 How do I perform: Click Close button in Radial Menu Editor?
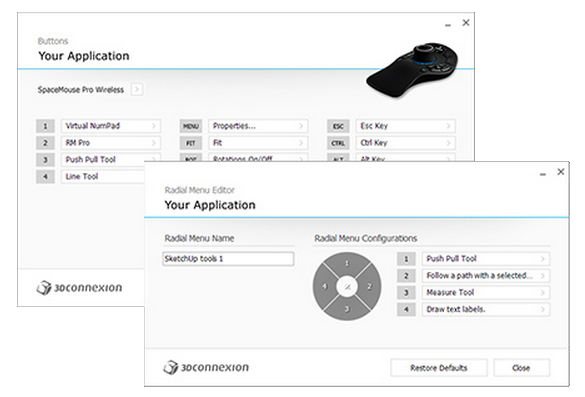pyautogui.click(x=521, y=368)
